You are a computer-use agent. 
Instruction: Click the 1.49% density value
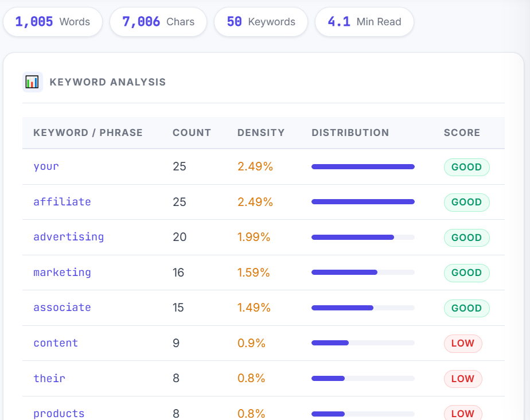[x=254, y=308]
